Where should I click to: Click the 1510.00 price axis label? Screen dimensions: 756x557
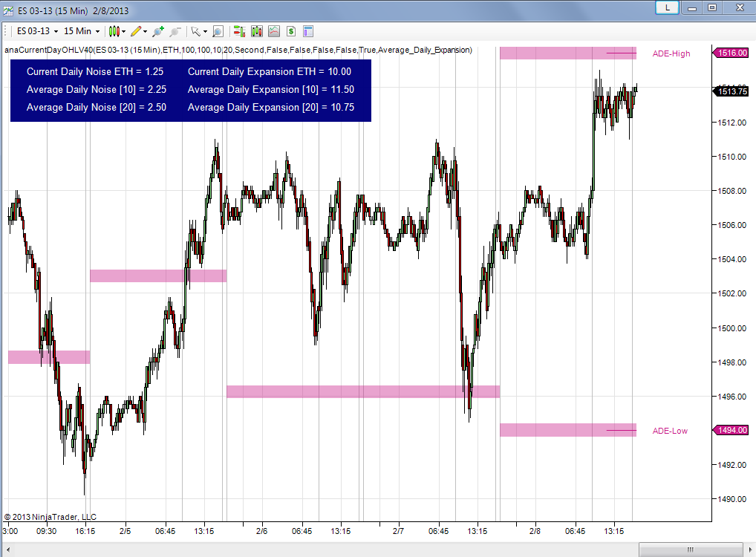(732, 157)
